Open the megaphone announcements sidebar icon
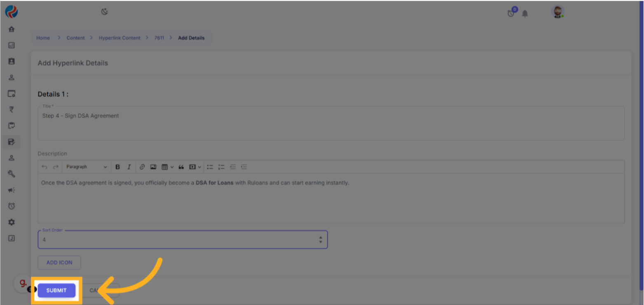644x305 pixels. (x=12, y=190)
